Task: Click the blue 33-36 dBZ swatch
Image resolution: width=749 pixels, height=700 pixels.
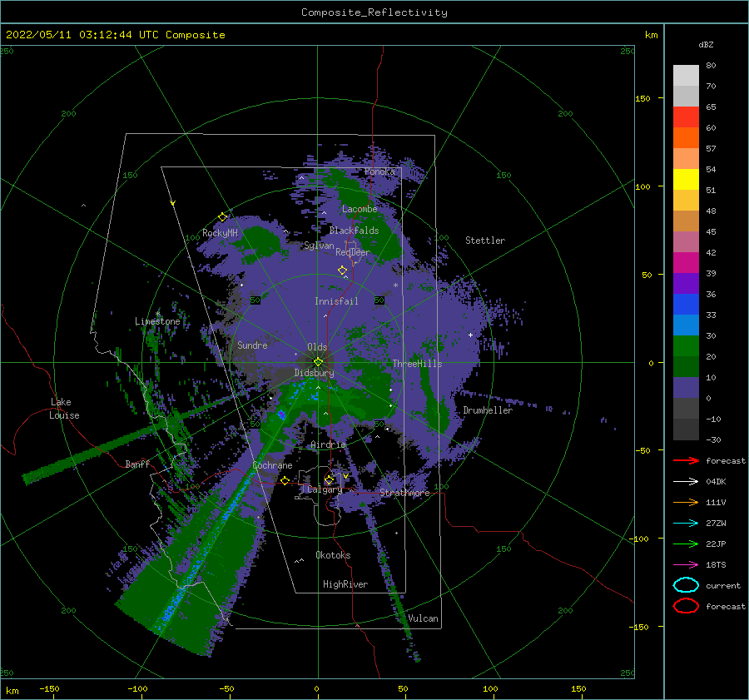Action: 686,305
